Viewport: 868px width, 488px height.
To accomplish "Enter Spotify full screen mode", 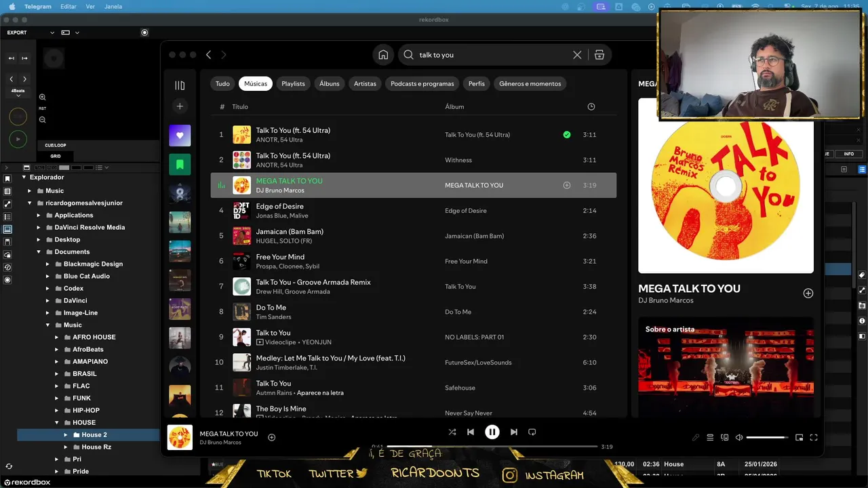I will [814, 438].
